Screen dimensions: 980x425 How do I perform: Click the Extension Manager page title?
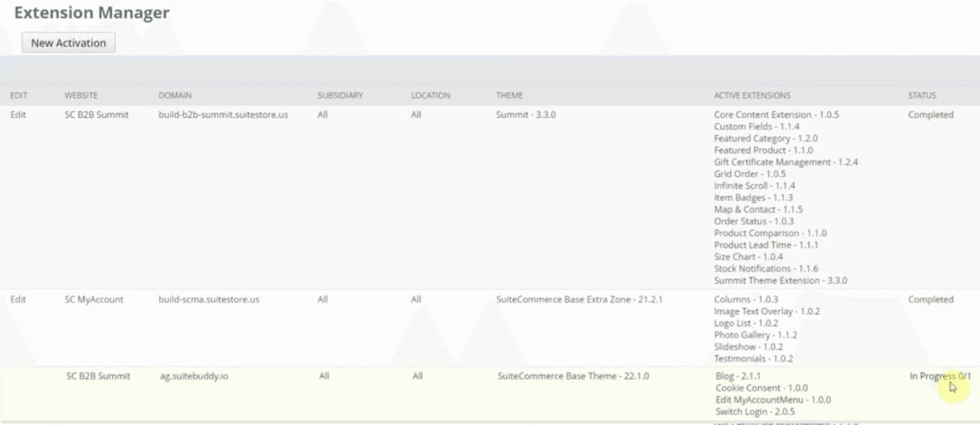click(x=91, y=12)
